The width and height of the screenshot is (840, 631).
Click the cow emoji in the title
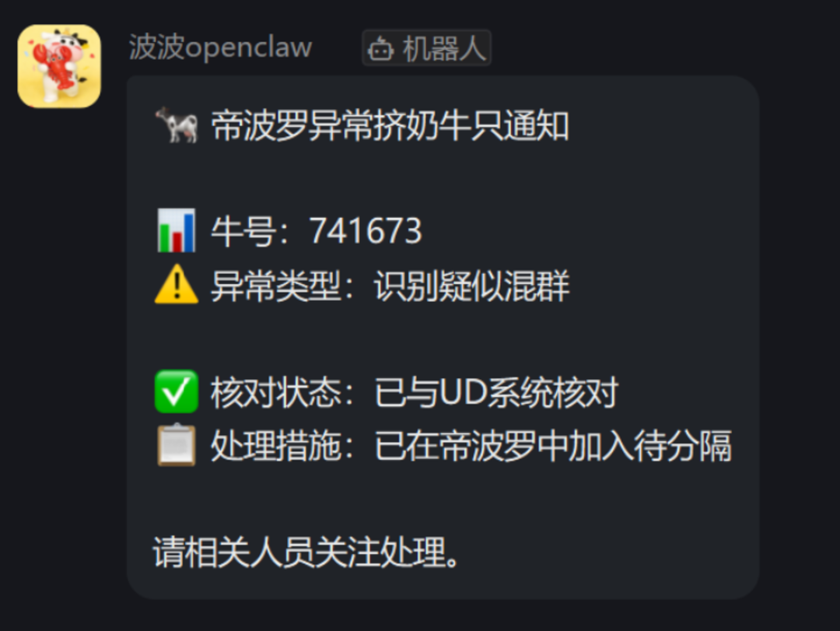pyautogui.click(x=177, y=125)
